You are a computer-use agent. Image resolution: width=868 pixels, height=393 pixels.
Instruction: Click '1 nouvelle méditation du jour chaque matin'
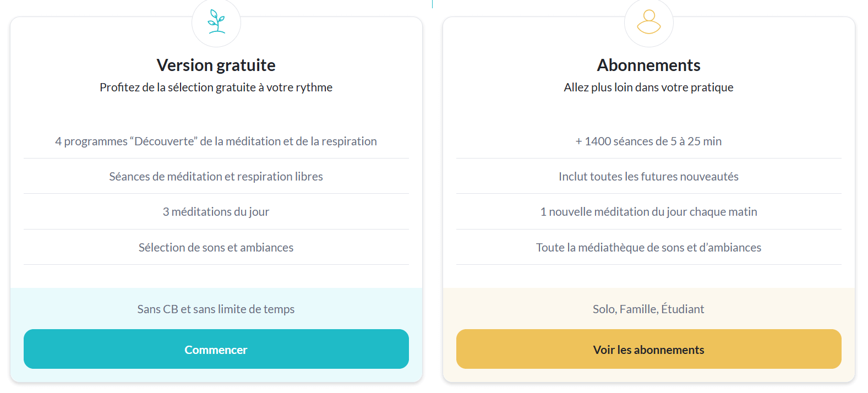pyautogui.click(x=648, y=211)
